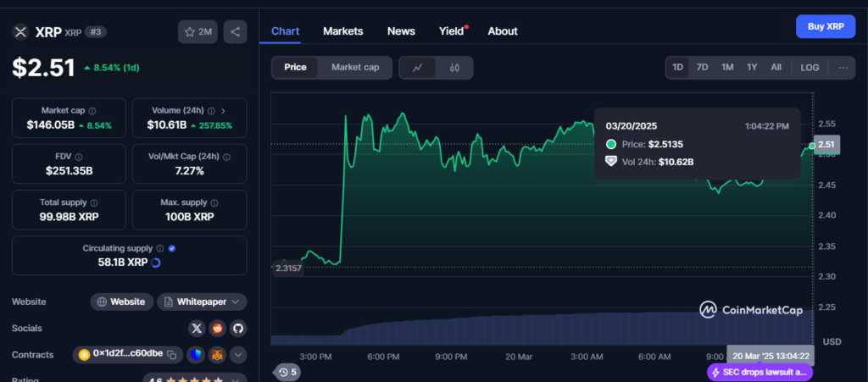This screenshot has width=868, height=382.
Task: Expand the Rating dropdown chevron
Action: pyautogui.click(x=236, y=380)
